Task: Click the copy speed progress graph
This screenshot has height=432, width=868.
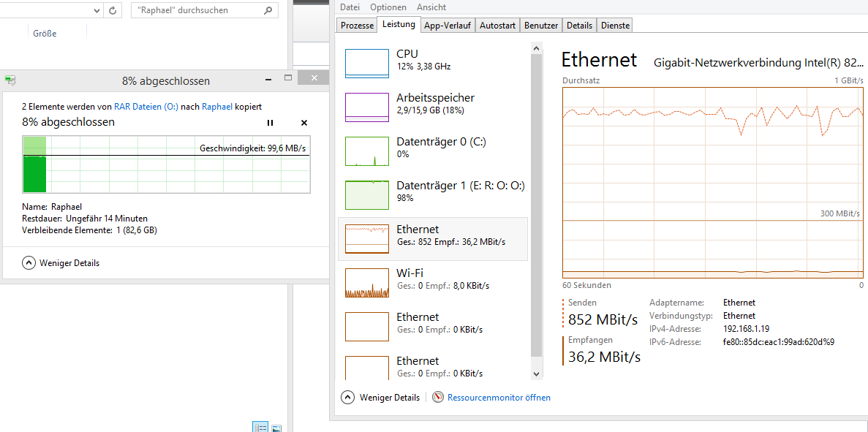Action: coord(166,164)
